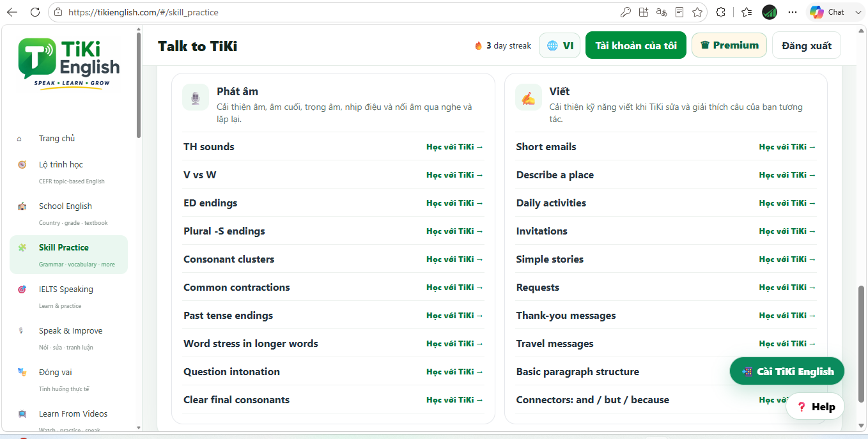This screenshot has width=868, height=439.
Task: Select the Daily activities writing topic
Action: pyautogui.click(x=551, y=203)
